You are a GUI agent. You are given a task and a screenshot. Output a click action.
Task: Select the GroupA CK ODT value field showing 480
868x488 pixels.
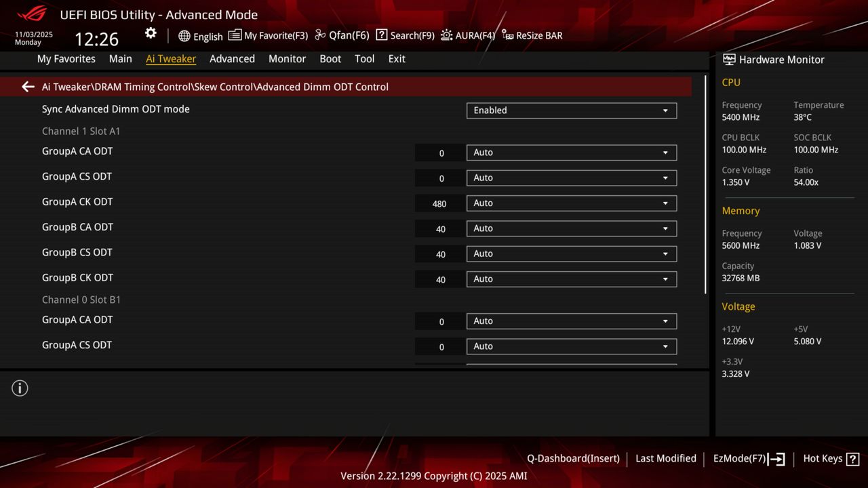(439, 203)
